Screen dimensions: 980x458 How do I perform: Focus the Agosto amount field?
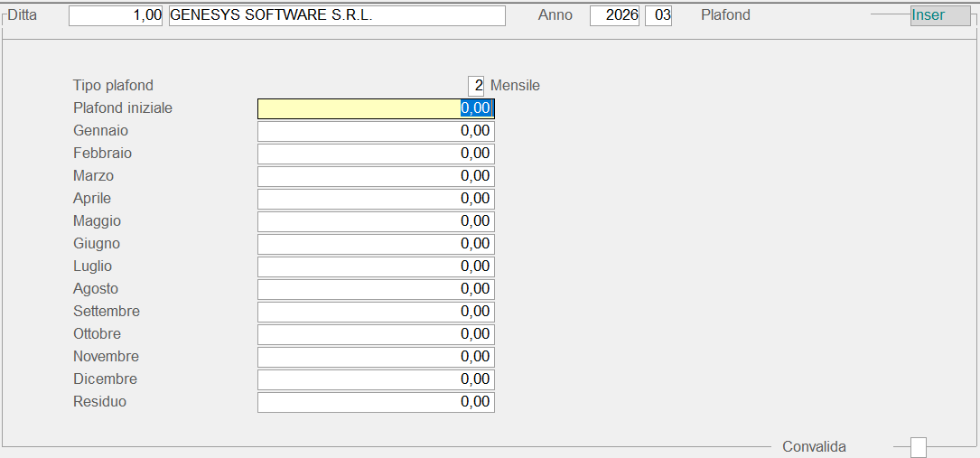click(376, 289)
